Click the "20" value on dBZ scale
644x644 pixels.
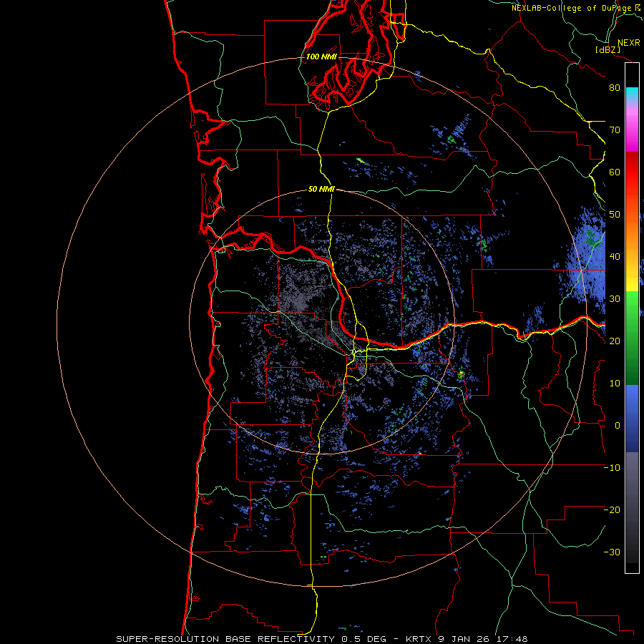[615, 341]
